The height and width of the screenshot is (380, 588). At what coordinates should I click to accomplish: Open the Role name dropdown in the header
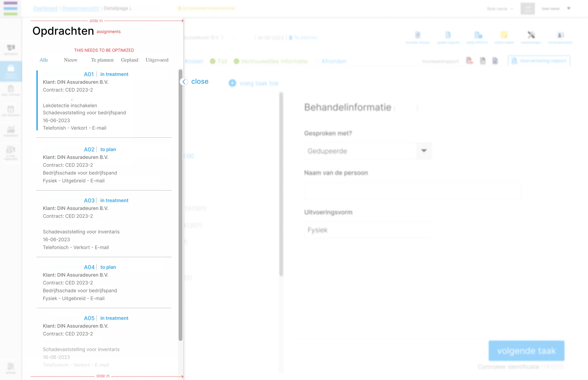tap(500, 9)
